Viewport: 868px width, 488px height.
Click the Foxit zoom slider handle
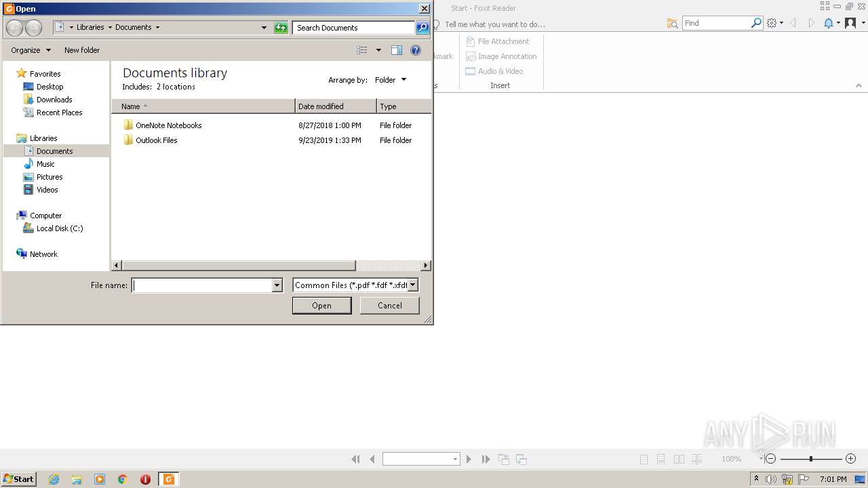click(x=810, y=459)
